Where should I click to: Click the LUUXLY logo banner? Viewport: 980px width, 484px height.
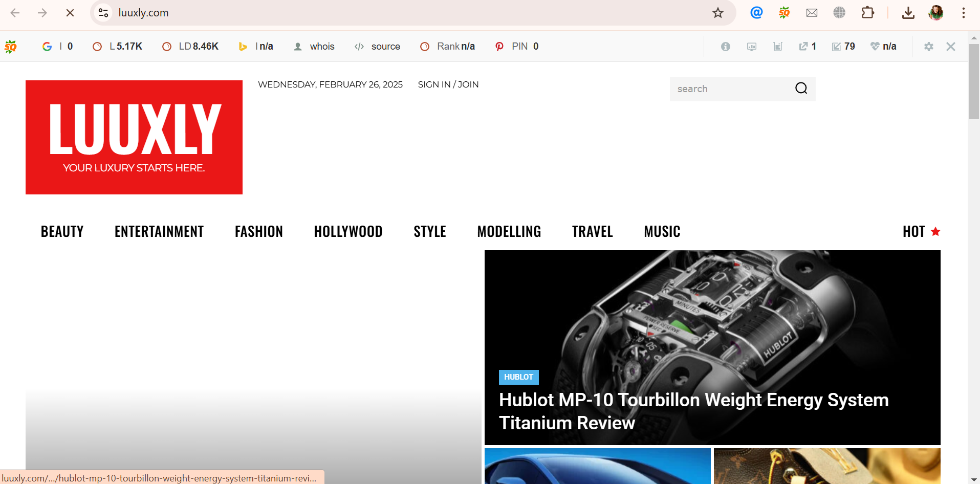click(134, 137)
